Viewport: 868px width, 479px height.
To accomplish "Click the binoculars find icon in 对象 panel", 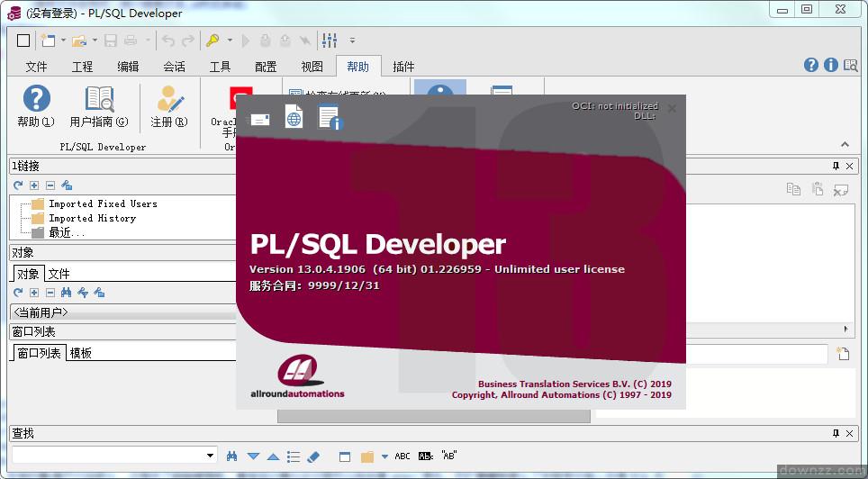I will (x=66, y=293).
